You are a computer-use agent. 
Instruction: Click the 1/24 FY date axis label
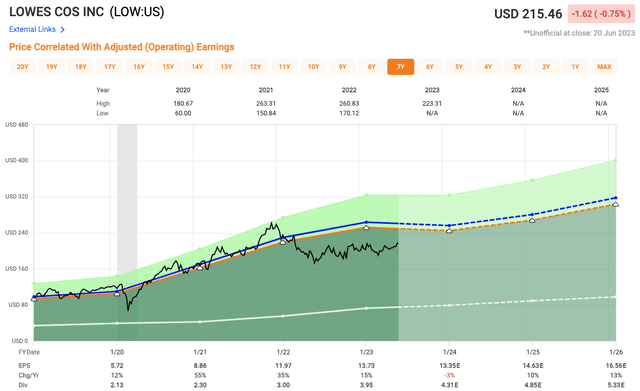449,352
